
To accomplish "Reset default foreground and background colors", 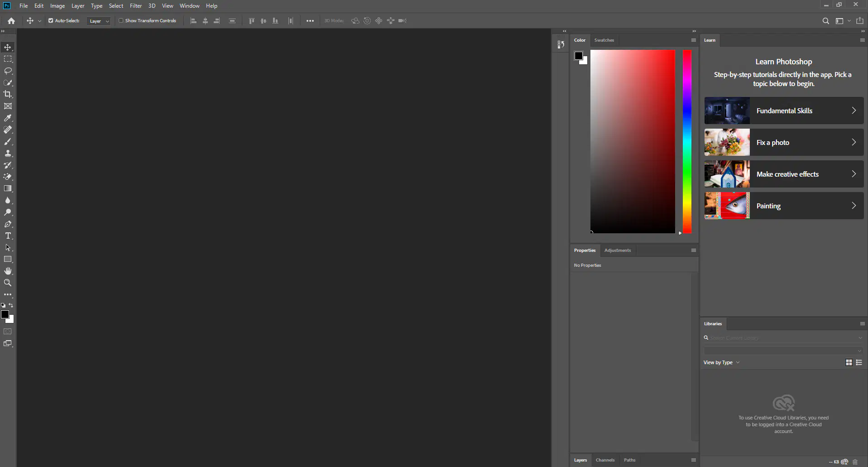I will (x=3, y=305).
